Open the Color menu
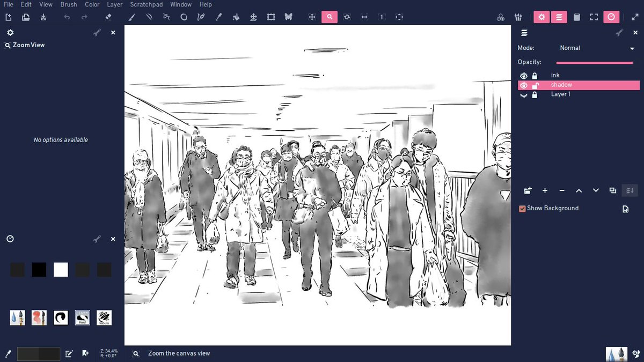The image size is (644, 362). click(x=92, y=4)
